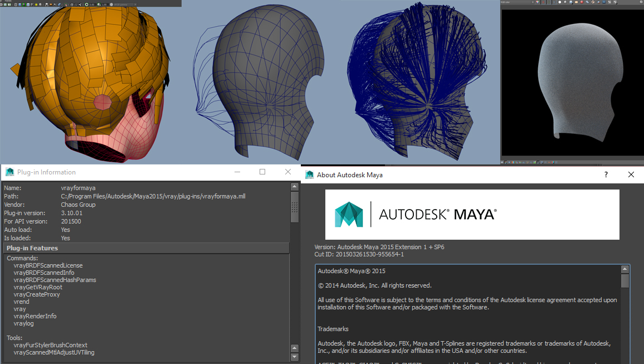The height and width of the screenshot is (364, 644).
Task: Click the red channel button in VFB
Action: coord(543,2)
